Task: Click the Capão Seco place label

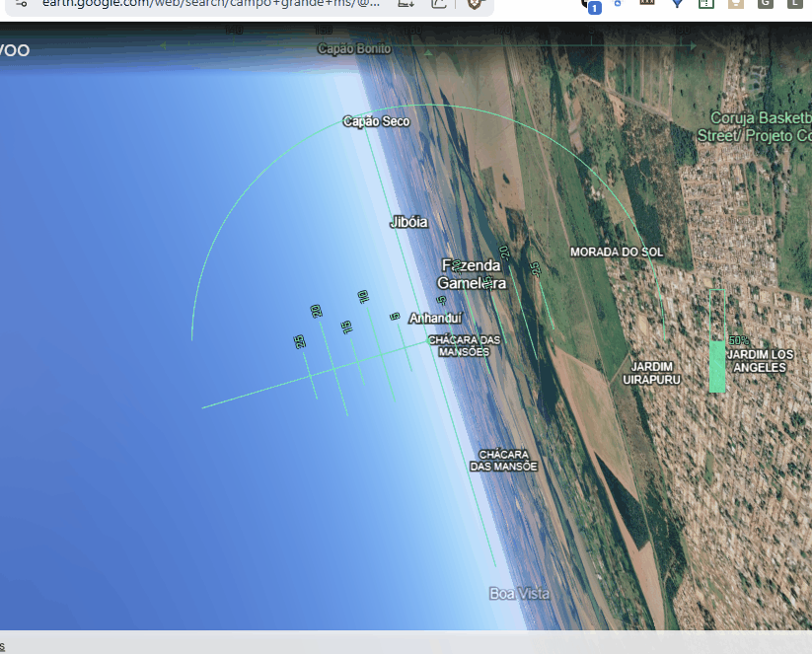Action: point(377,121)
